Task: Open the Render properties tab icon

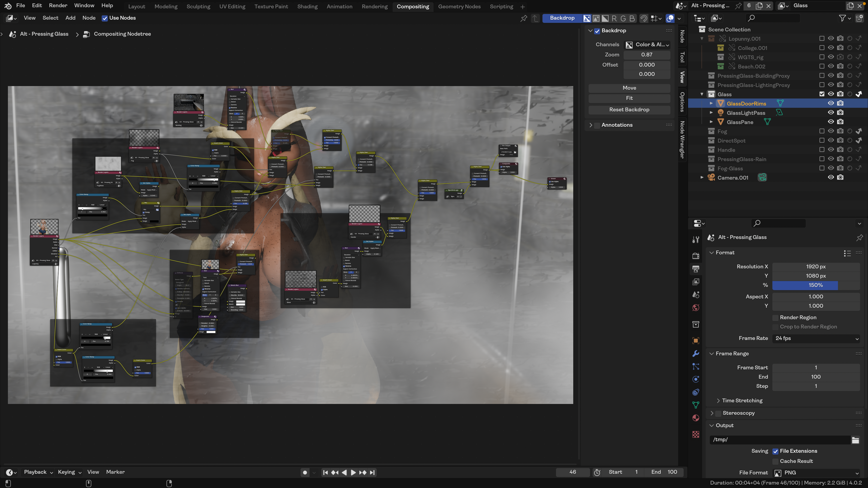Action: pos(696,256)
